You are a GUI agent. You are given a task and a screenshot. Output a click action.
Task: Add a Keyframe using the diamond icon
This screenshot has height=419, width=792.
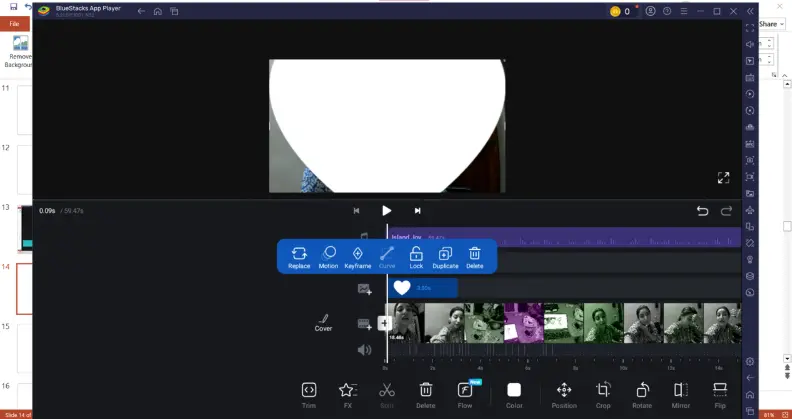point(357,256)
